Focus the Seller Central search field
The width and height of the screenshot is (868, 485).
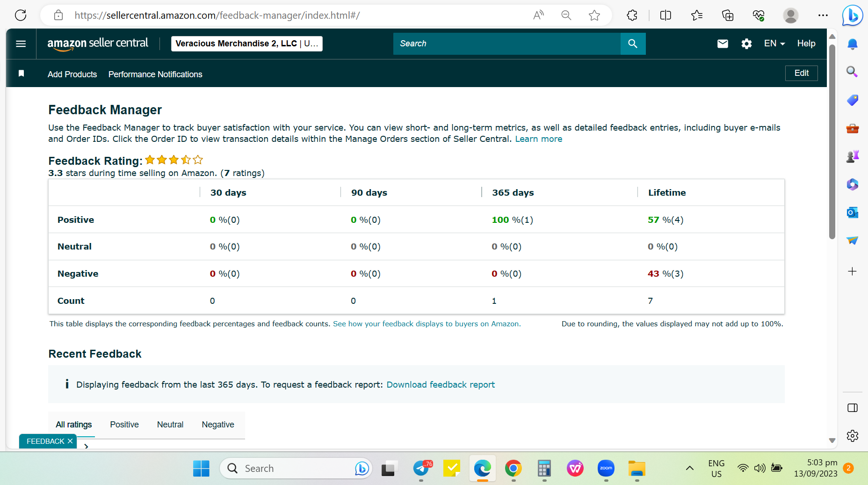pos(507,44)
